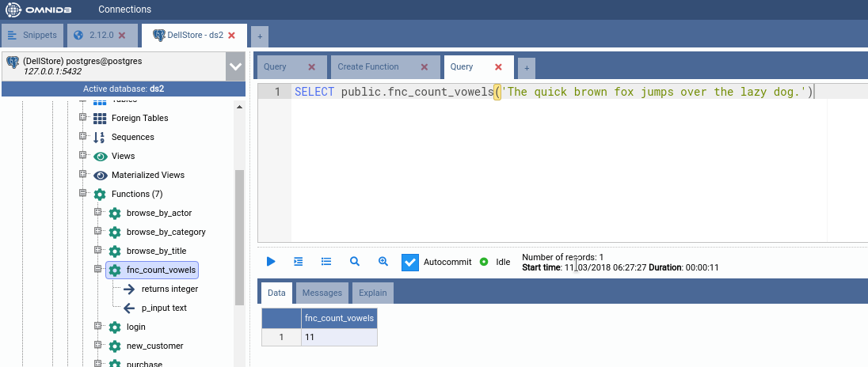The image size is (868, 367).
Task: Close the 2.12.0 tab
Action: 122,36
